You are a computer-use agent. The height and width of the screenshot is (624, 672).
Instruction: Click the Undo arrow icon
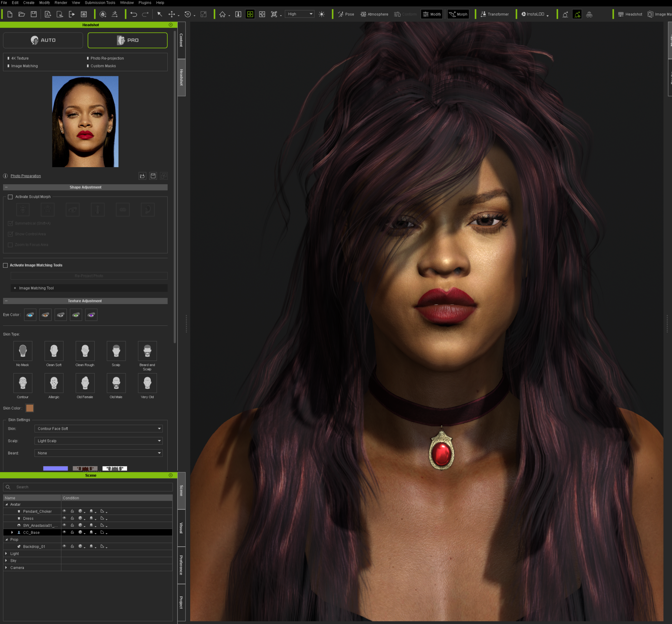tap(134, 14)
